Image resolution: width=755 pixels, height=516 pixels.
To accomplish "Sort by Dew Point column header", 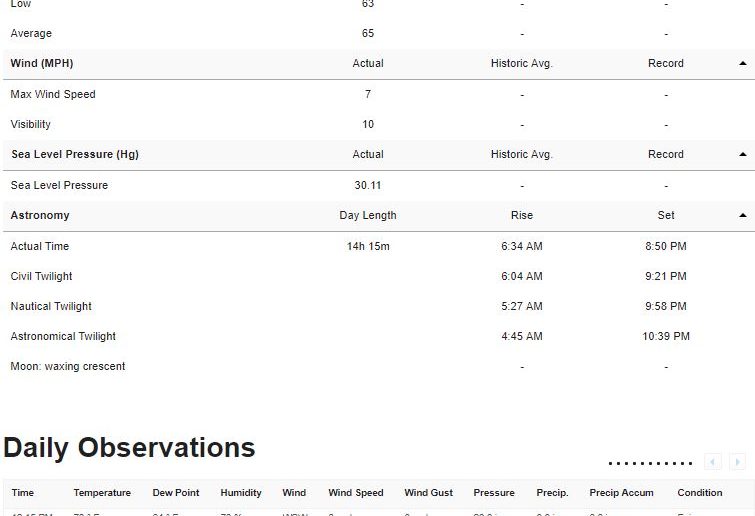I will 176,493.
